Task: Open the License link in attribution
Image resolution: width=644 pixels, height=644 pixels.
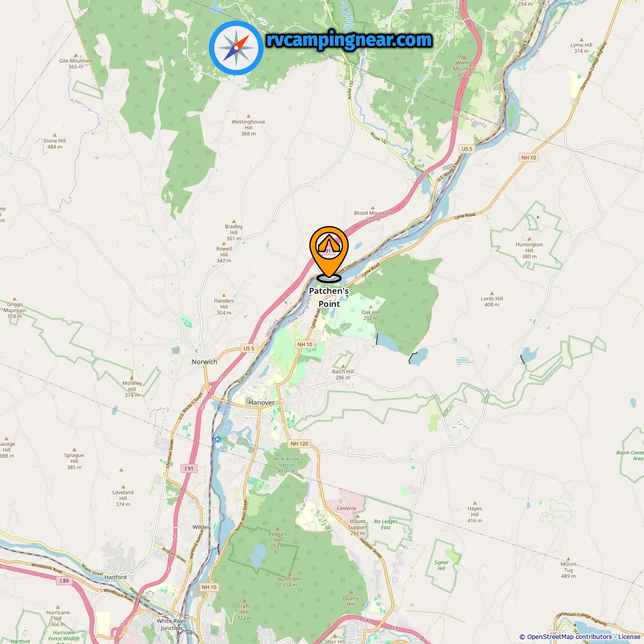Action: click(629, 636)
